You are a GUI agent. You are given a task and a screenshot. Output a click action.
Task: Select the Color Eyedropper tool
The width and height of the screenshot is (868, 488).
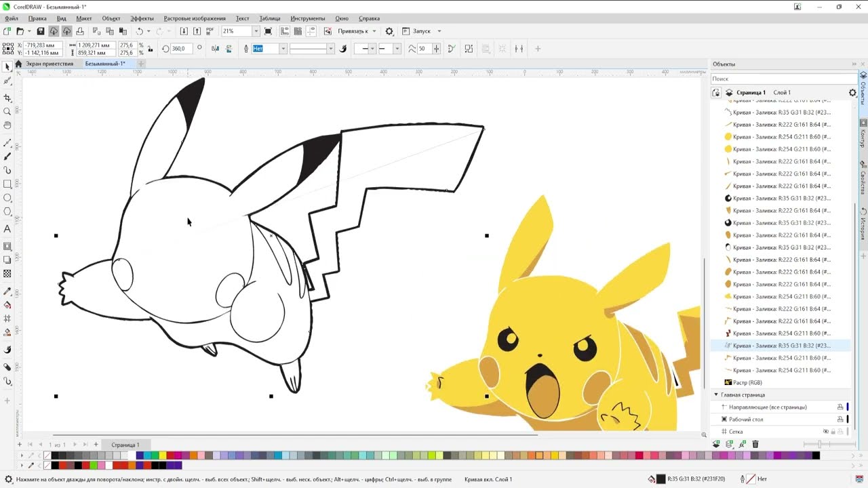tap(7, 291)
